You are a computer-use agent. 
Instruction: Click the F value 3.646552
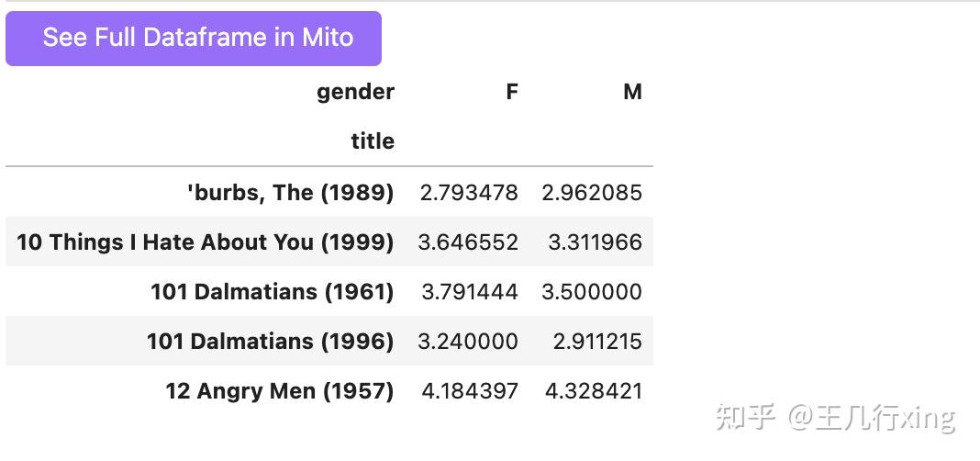(x=468, y=242)
